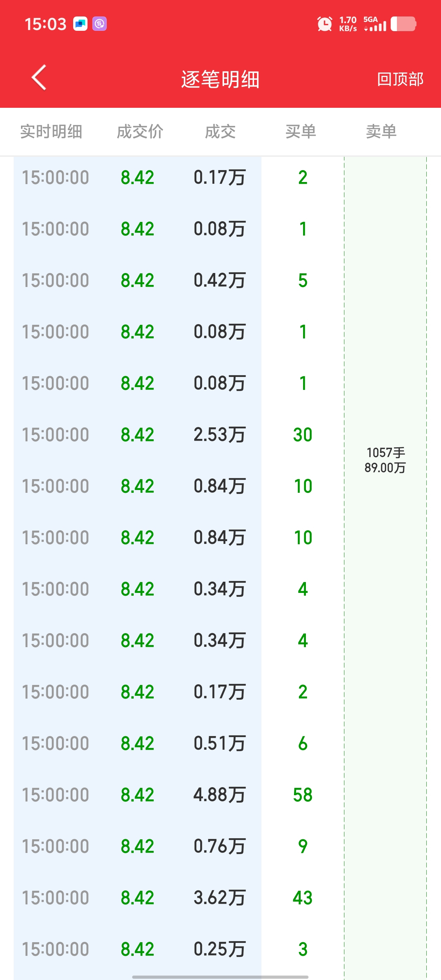This screenshot has height=980, width=441.
Task: Tap the time in the 4.88万 row
Action: click(55, 795)
